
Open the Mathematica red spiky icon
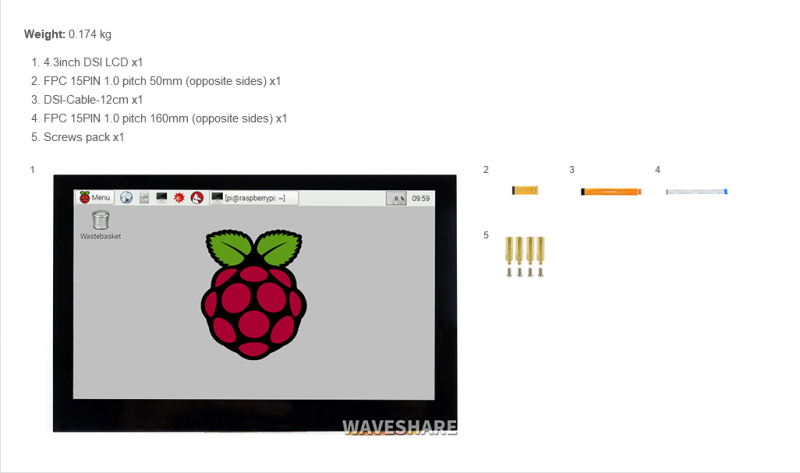[x=179, y=197]
